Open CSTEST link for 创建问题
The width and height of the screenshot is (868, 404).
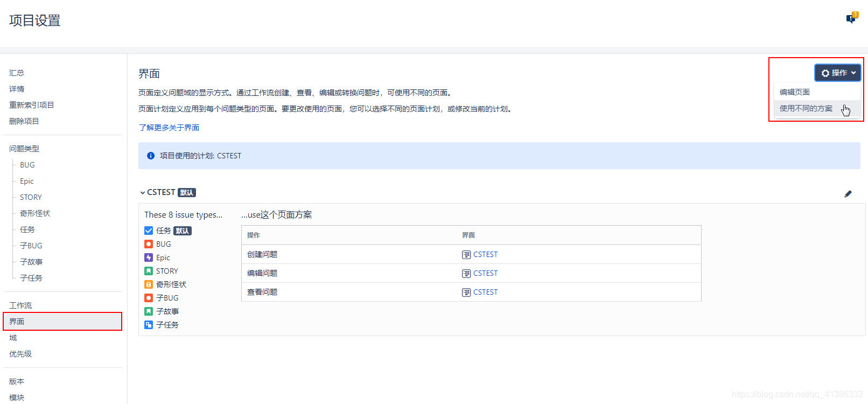click(x=485, y=255)
